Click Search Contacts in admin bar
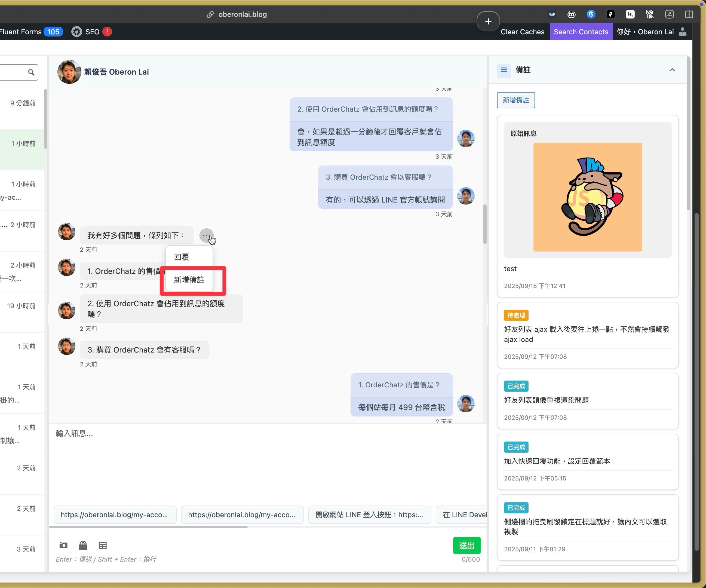Image resolution: width=706 pixels, height=588 pixels. pyautogui.click(x=581, y=32)
